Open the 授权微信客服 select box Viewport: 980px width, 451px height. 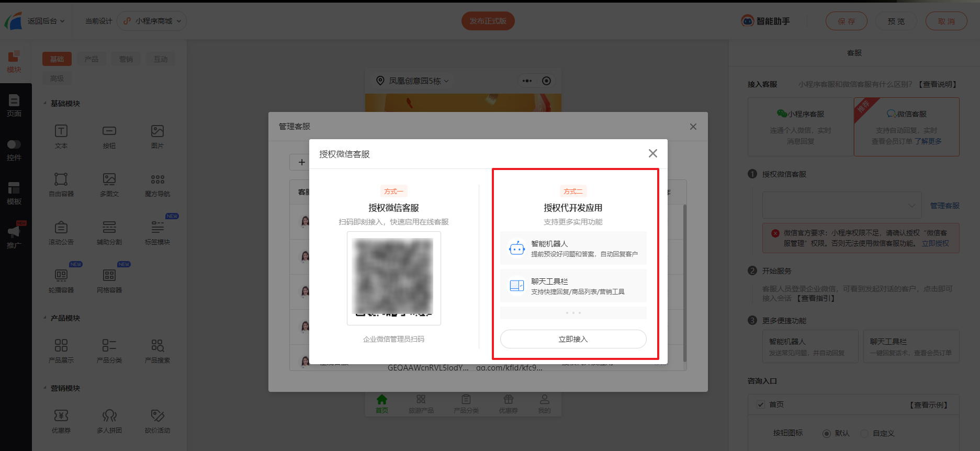tap(842, 205)
